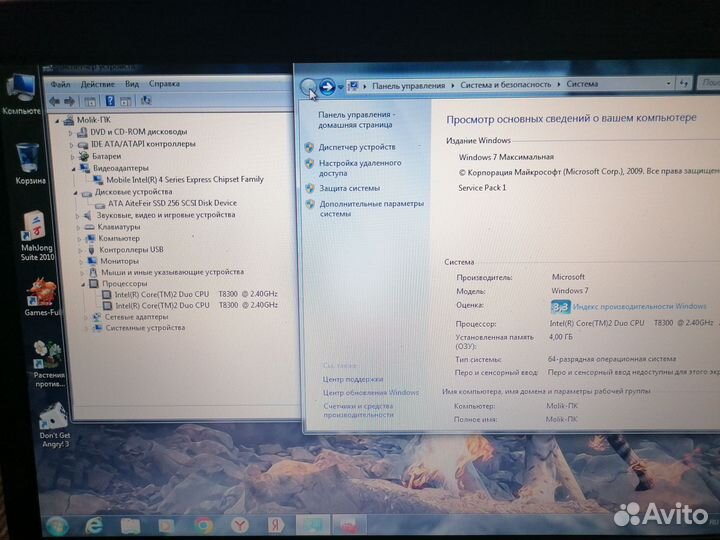The width and height of the screenshot is (720, 540).
Task: Open Панель управления - домашняя страница
Action: (x=356, y=119)
